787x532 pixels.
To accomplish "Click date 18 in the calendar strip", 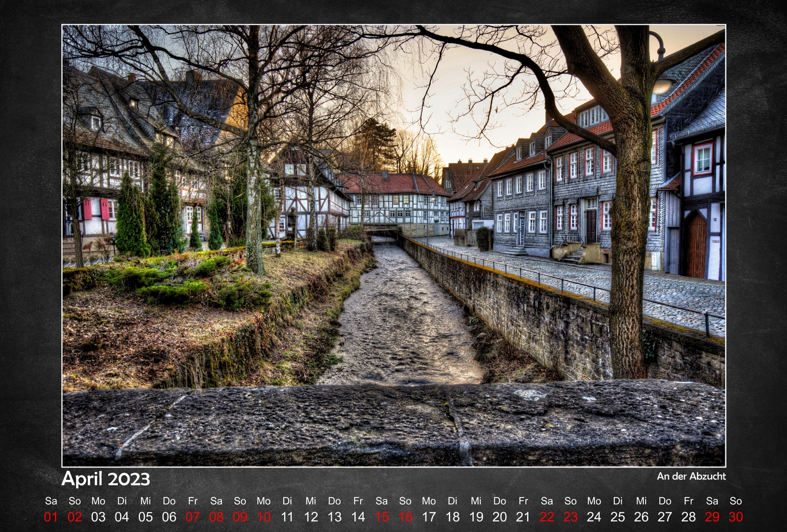I will pos(452,517).
